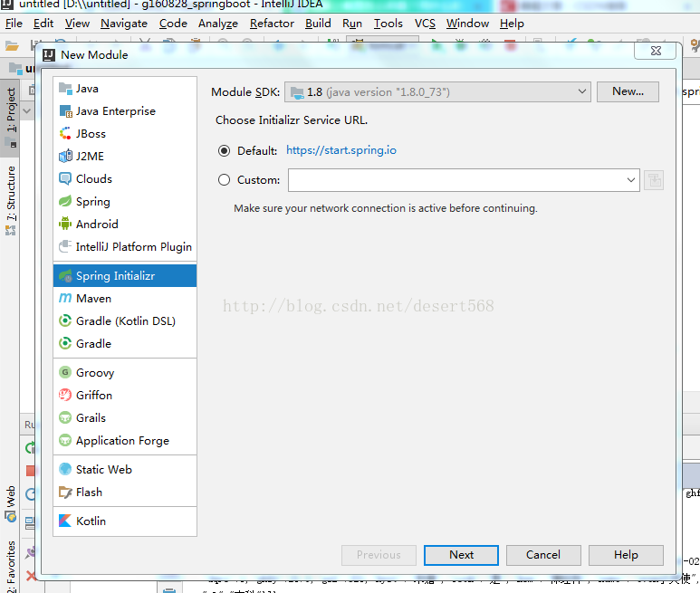Open the Module SDK dropdown
This screenshot has width=700, height=593.
(437, 92)
